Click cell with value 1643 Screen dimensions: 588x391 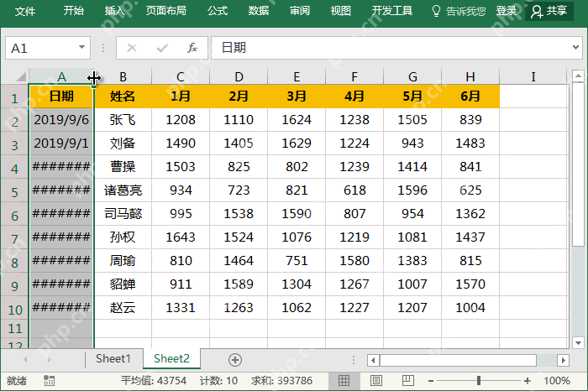(181, 237)
